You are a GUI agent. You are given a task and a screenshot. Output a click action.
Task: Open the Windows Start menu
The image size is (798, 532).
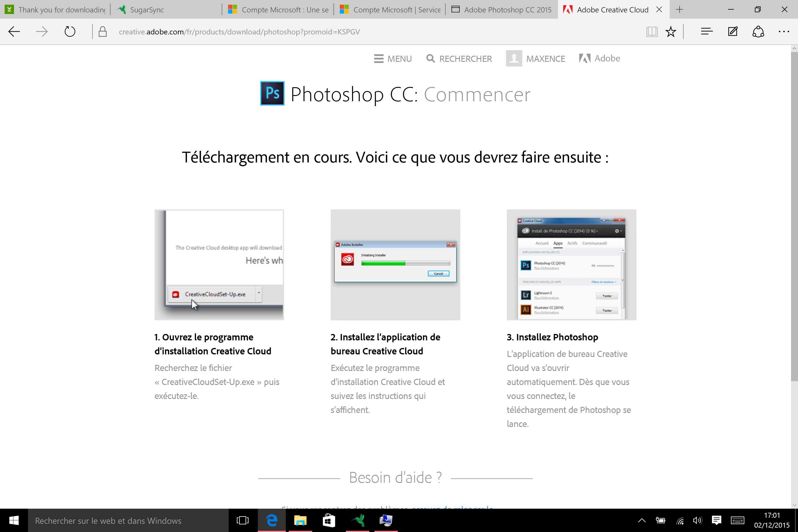(14, 520)
